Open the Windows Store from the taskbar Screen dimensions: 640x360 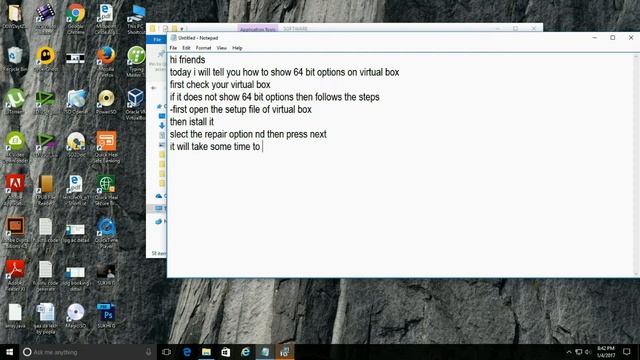tap(225, 352)
